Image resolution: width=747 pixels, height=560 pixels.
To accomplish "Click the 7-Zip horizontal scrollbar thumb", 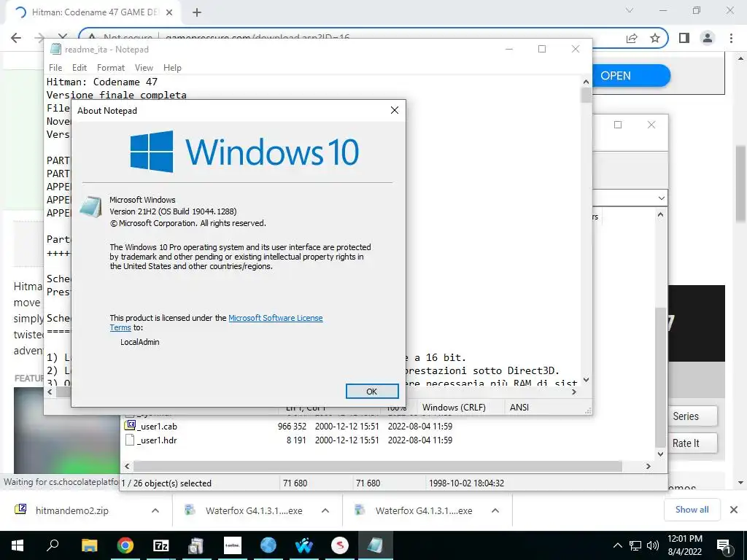I will pos(378,466).
